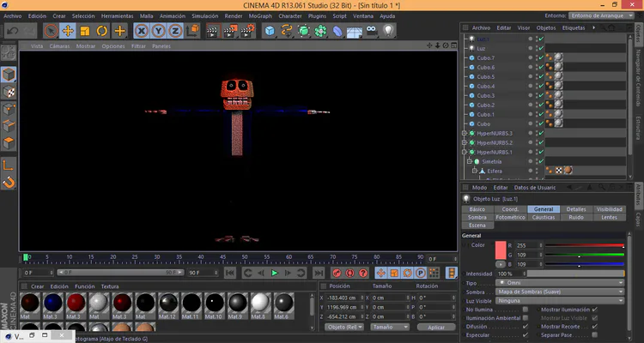This screenshot has width=644, height=343.
Task: Add a camera object
Action: (x=371, y=30)
